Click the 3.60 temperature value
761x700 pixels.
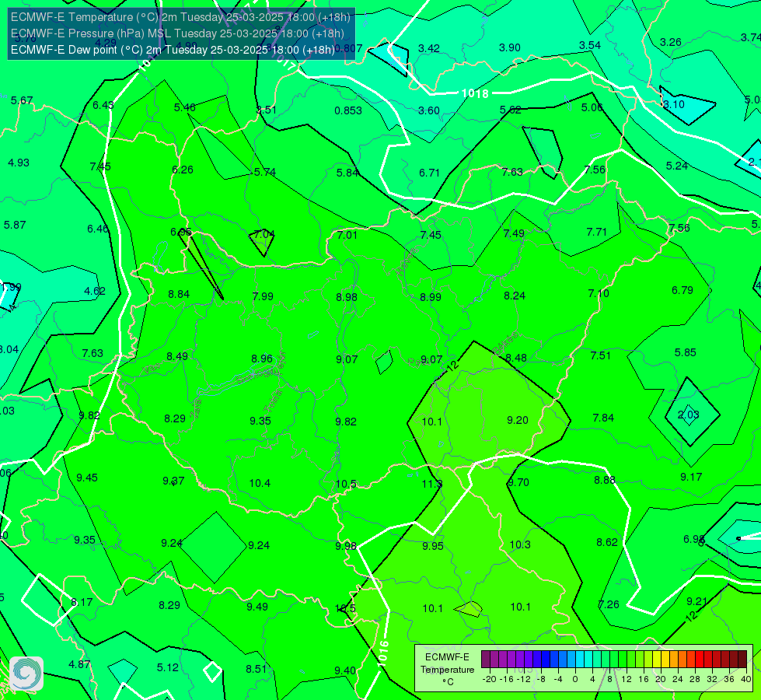pos(429,110)
